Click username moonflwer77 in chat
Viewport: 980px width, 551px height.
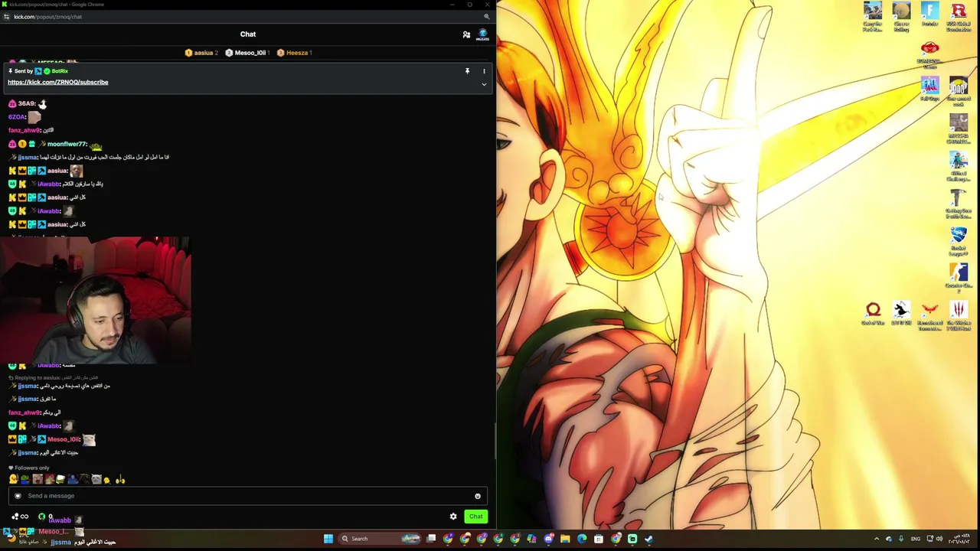[67, 144]
